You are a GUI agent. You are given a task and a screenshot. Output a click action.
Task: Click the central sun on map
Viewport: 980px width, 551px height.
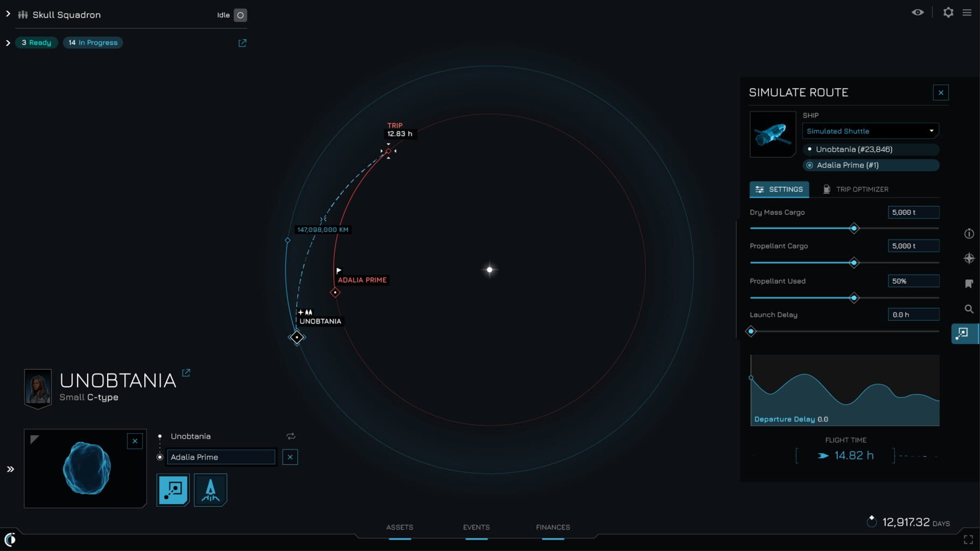coord(489,270)
